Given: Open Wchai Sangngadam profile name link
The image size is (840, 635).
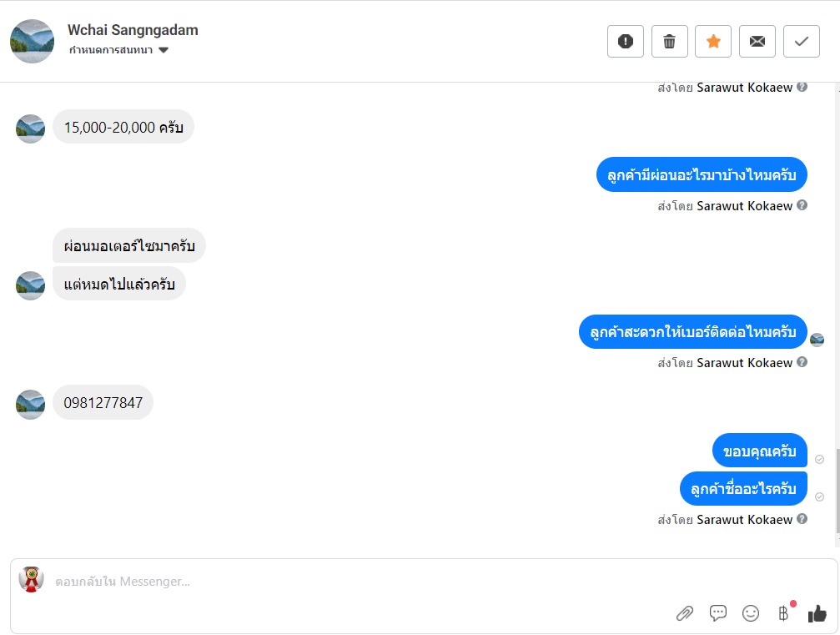Looking at the screenshot, I should 133,30.
